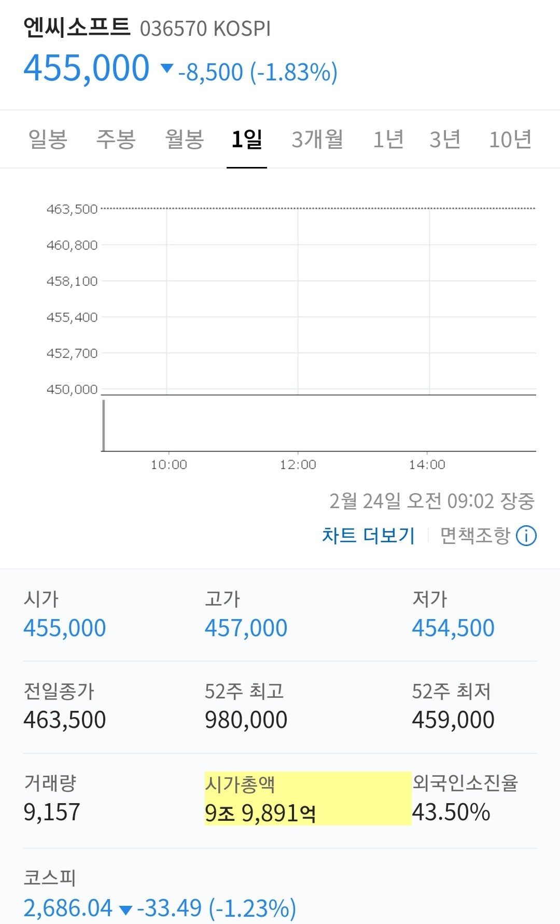Screen dimensions: 560x924
Task: Click the 외국인소진율 43.50% figure
Action: [x=451, y=812]
